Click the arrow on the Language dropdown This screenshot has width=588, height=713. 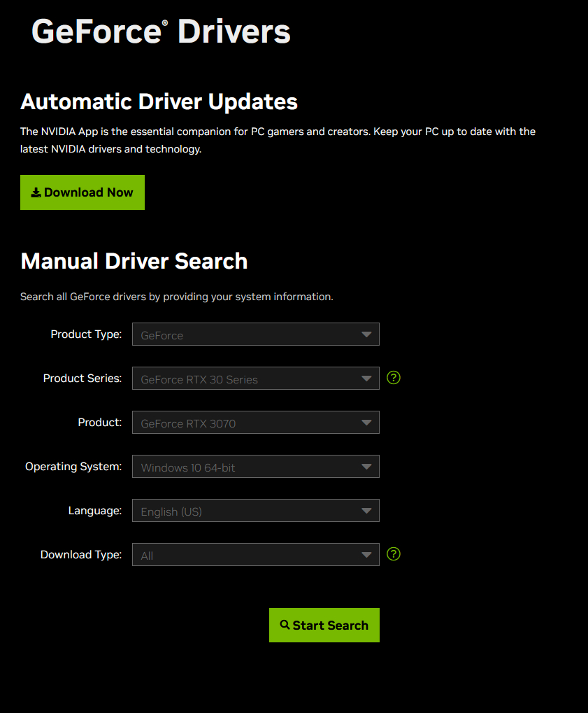point(366,511)
